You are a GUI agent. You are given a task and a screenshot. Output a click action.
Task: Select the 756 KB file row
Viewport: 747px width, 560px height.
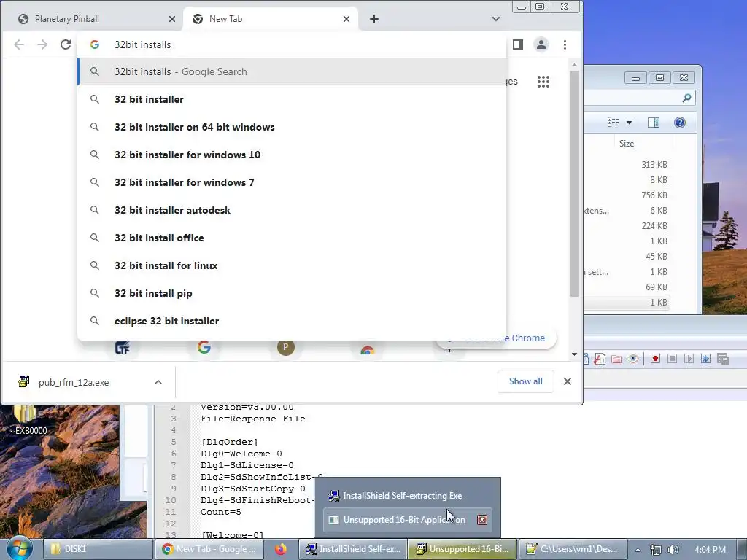pyautogui.click(x=627, y=195)
